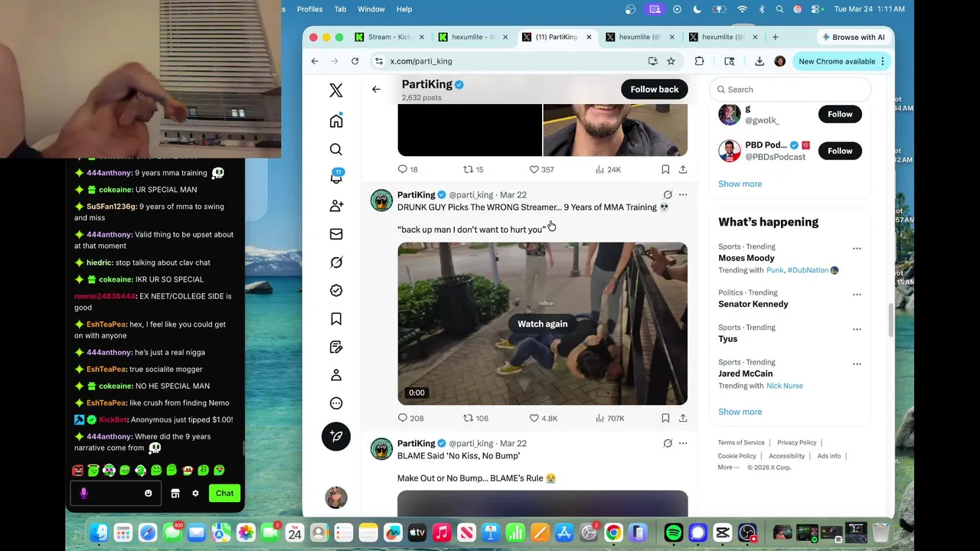Image resolution: width=980 pixels, height=551 pixels.
Task: Go back with the arrow beside PartiKing header
Action: 376,90
